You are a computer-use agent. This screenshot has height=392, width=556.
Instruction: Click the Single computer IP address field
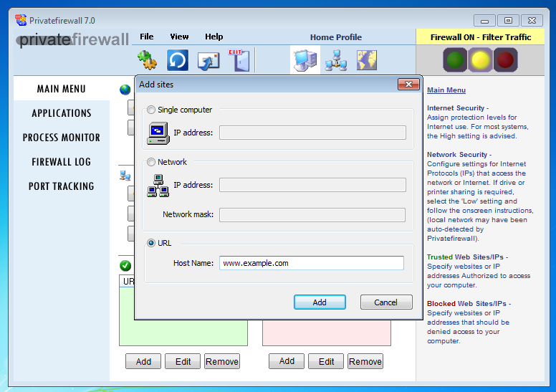click(312, 133)
